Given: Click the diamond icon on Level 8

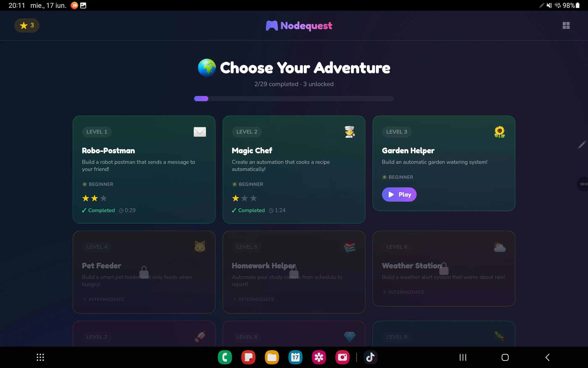Looking at the screenshot, I should (x=350, y=337).
